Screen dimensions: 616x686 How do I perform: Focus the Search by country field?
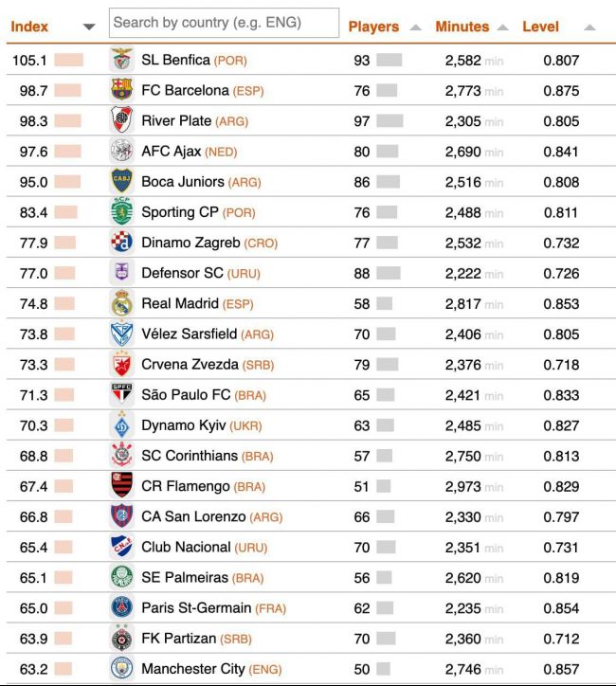click(224, 23)
